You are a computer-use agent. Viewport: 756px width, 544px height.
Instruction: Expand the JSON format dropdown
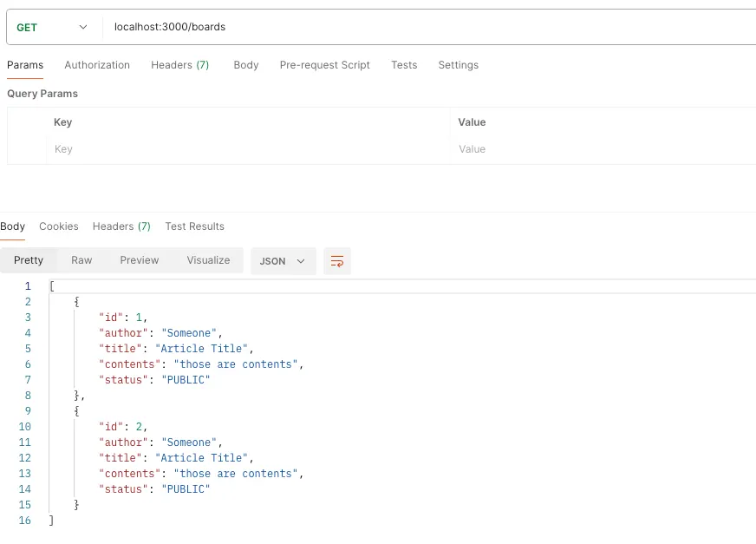click(x=283, y=261)
